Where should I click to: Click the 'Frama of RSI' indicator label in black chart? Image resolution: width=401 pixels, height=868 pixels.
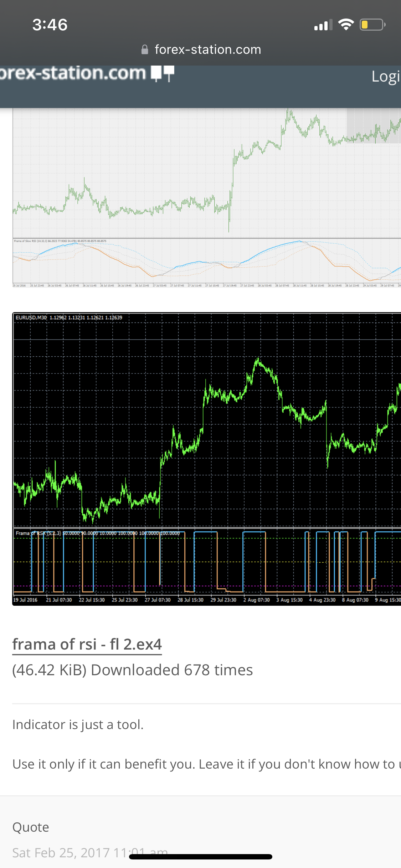[x=38, y=533]
